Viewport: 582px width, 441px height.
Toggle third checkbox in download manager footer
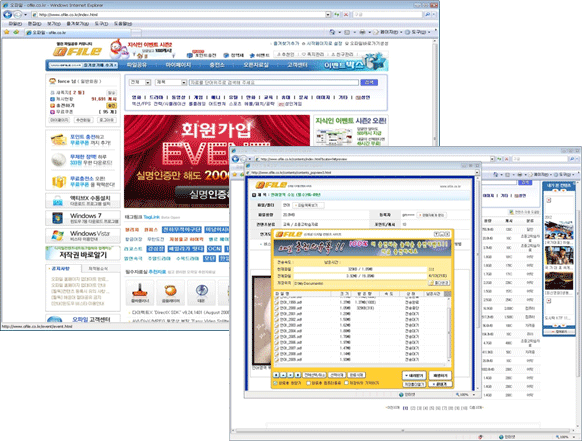(347, 383)
